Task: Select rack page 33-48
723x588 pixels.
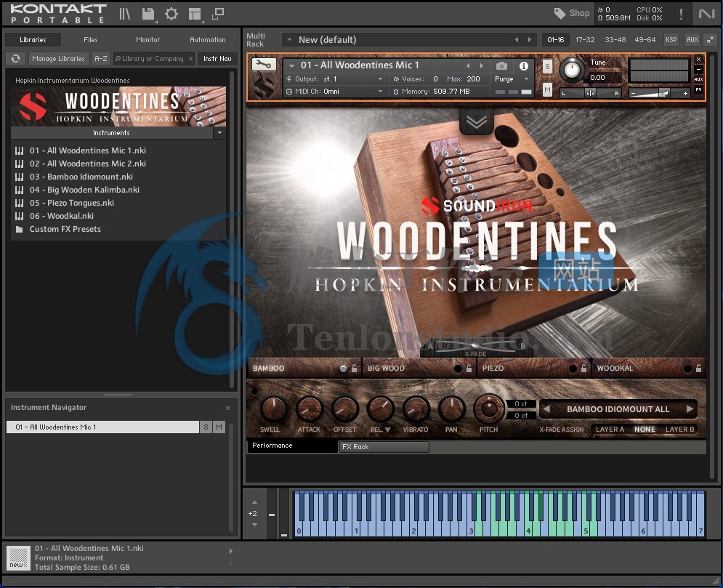Action: [615, 40]
